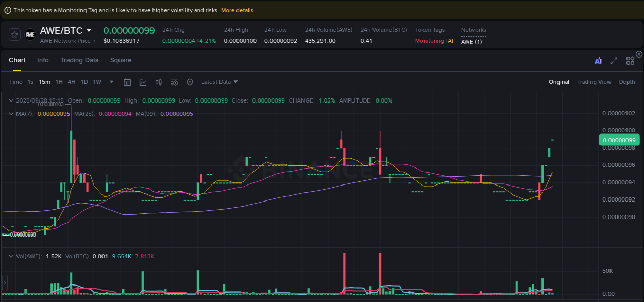The height and width of the screenshot is (302, 644).
Task: Switch chart to Trading View mode
Action: coord(594,81)
